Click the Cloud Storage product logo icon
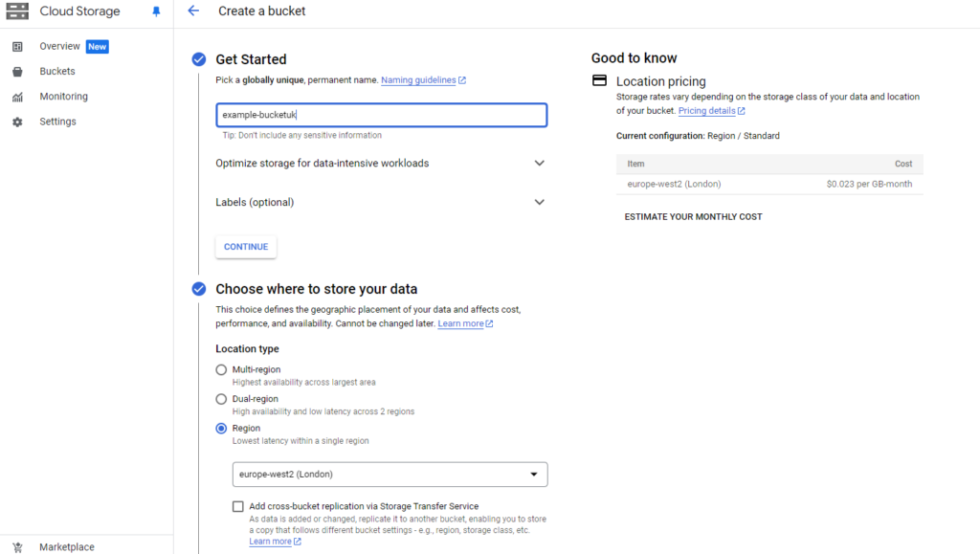Viewport: 980px width, 554px height. click(17, 11)
